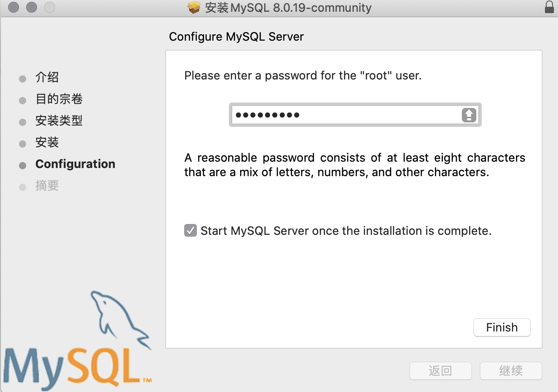Click the bullet beside Configuration step

pyautogui.click(x=23, y=165)
